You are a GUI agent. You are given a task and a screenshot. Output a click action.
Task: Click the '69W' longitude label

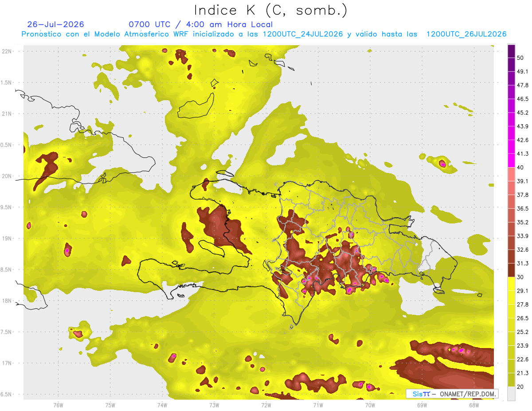click(422, 405)
